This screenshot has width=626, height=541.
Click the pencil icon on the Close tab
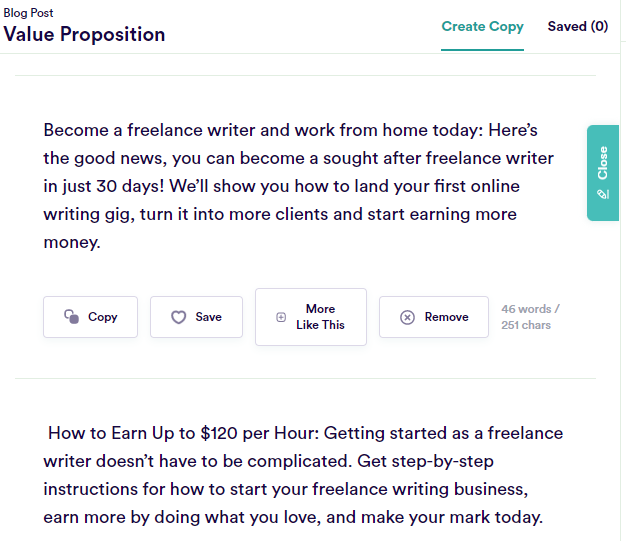pyautogui.click(x=603, y=194)
